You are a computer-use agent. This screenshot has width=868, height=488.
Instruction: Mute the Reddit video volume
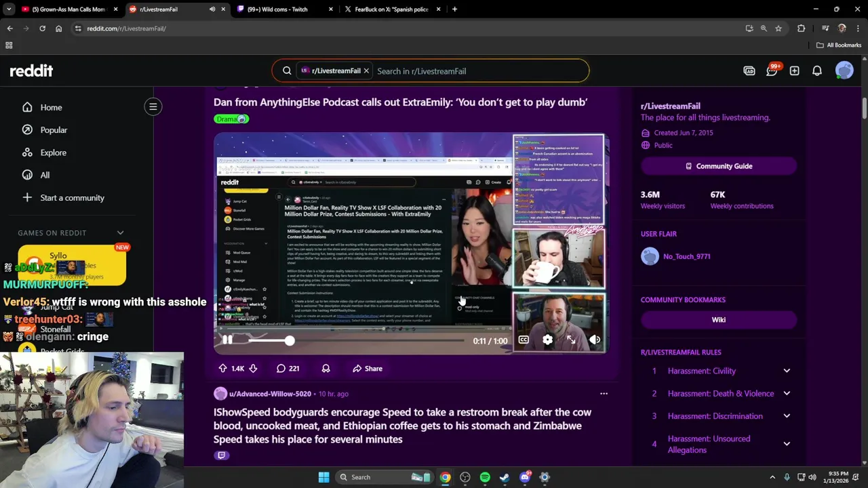pos(595,340)
